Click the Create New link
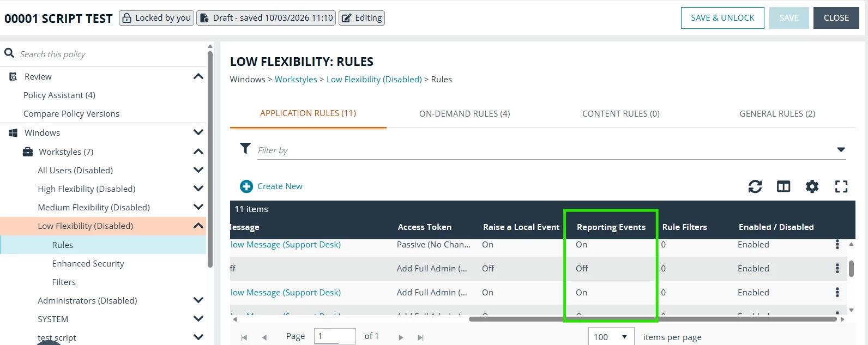The image size is (868, 345). click(280, 186)
